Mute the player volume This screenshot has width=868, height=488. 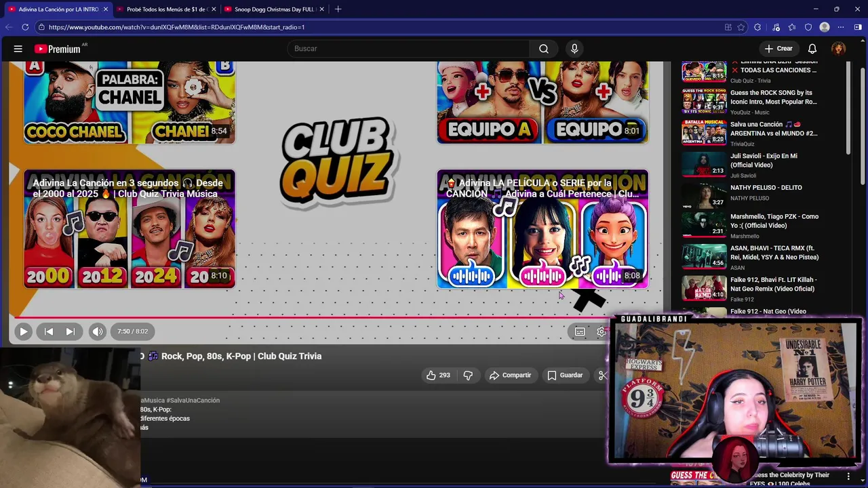(98, 331)
